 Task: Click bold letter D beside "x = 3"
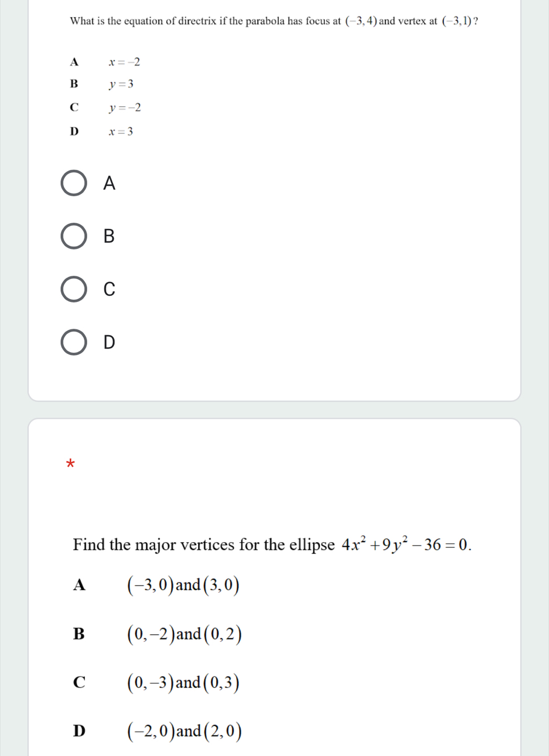[74, 131]
